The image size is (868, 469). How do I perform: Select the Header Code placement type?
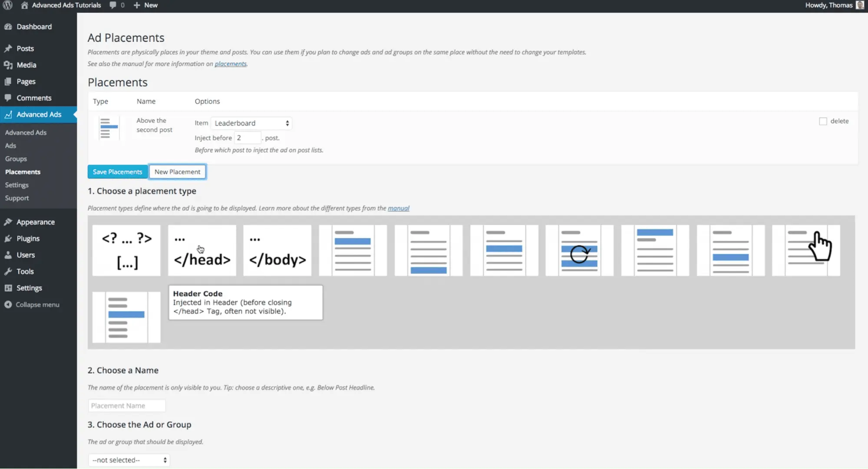pos(201,250)
